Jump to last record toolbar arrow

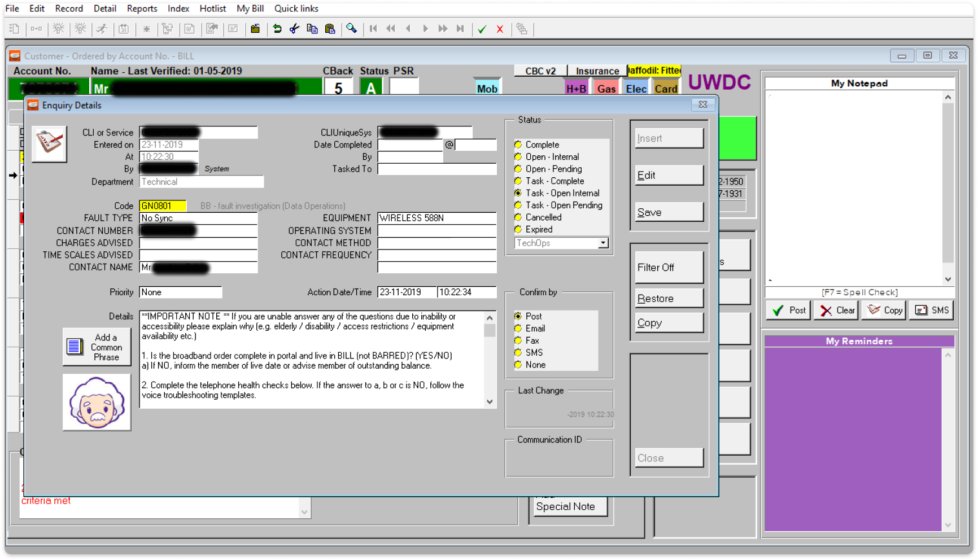[x=461, y=29]
